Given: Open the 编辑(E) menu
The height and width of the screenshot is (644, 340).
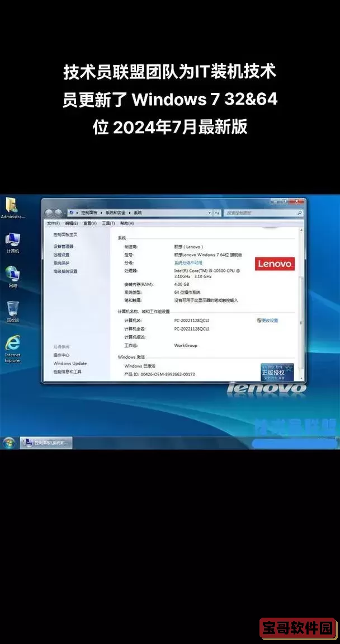Looking at the screenshot, I should pos(72,223).
